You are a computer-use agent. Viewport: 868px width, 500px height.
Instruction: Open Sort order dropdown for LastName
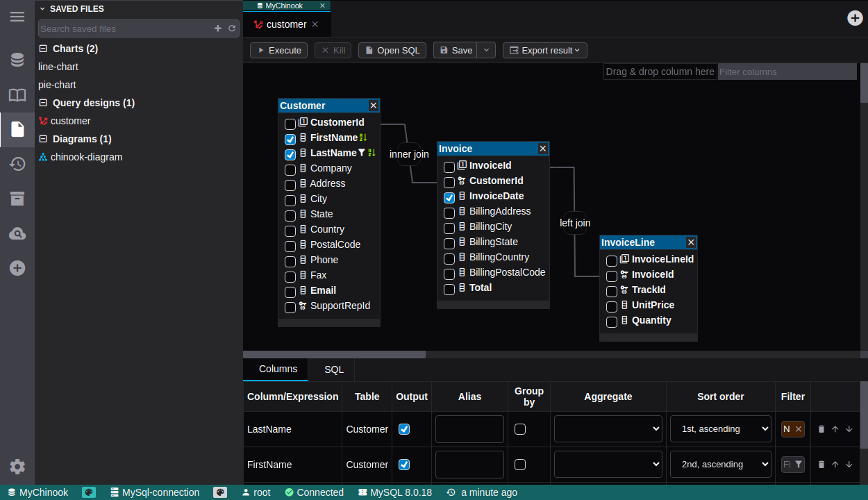point(720,429)
